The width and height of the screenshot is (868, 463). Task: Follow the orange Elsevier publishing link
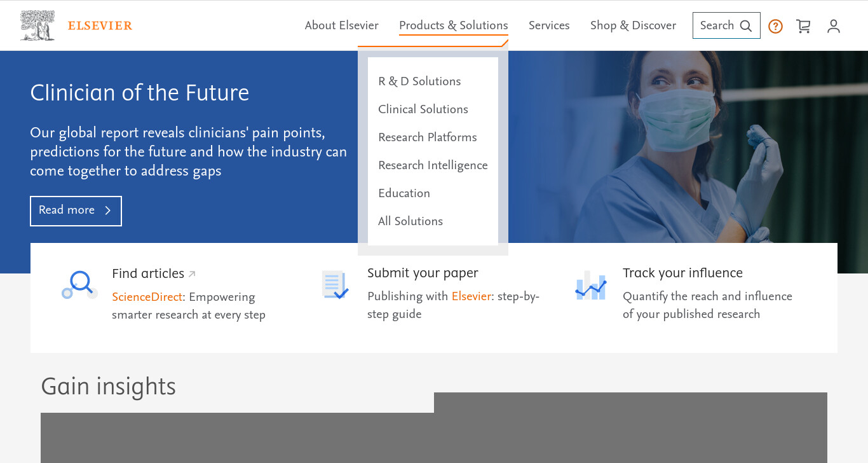[x=471, y=296]
